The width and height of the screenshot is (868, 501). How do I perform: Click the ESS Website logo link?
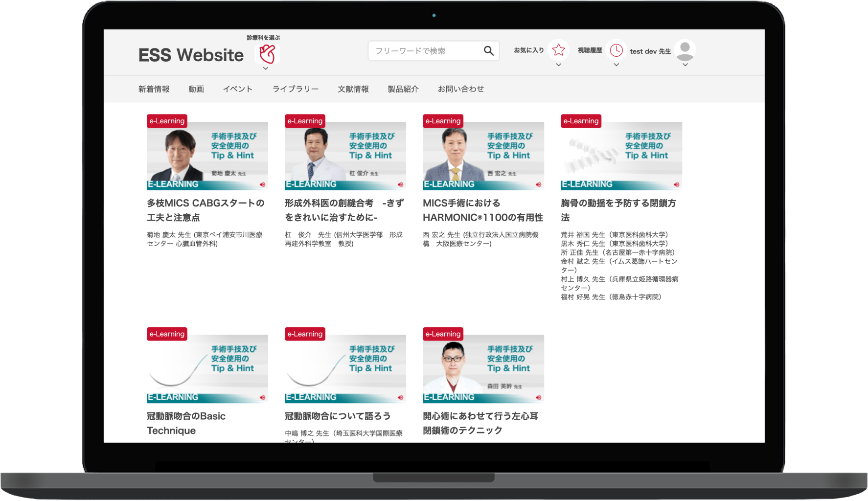click(x=191, y=55)
